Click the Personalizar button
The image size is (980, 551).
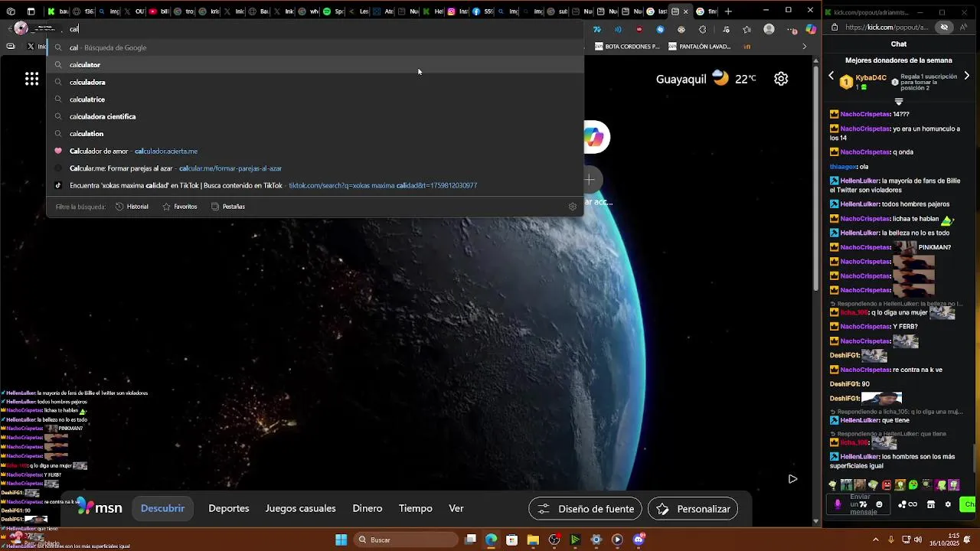click(692, 509)
